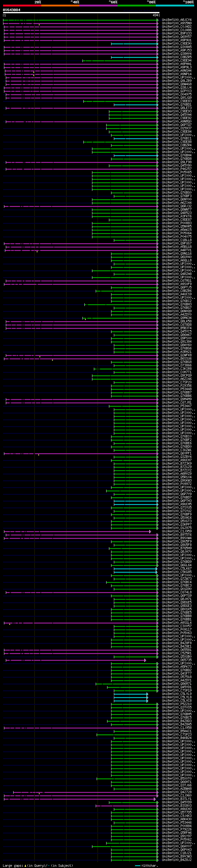Viewport: 197px width, 868px height.
Task: Open hit UniRef100_B4Z8J2
Action: tap(177, 860)
